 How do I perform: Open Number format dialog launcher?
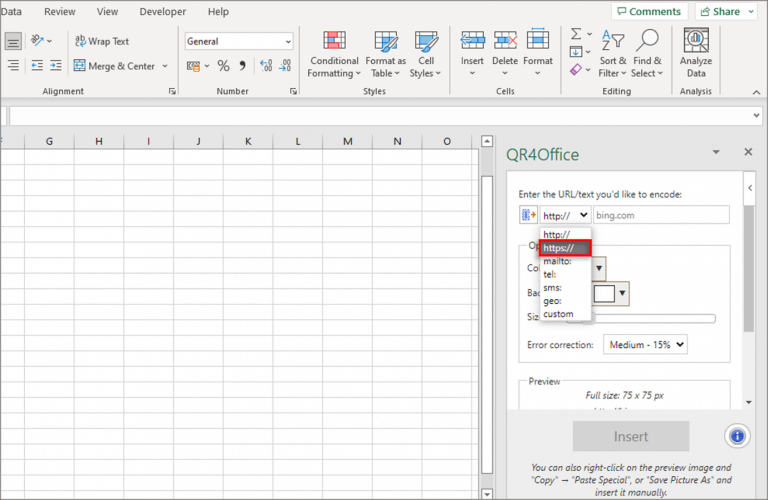click(x=293, y=91)
